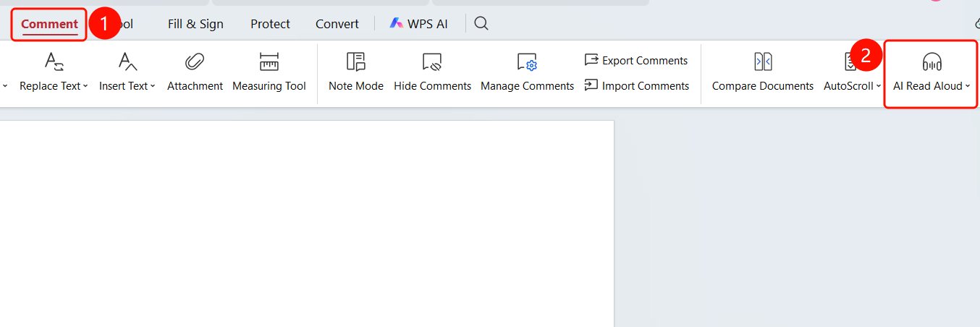980x327 pixels.
Task: Open the Measuring Tool ruler icon
Action: coord(269,61)
